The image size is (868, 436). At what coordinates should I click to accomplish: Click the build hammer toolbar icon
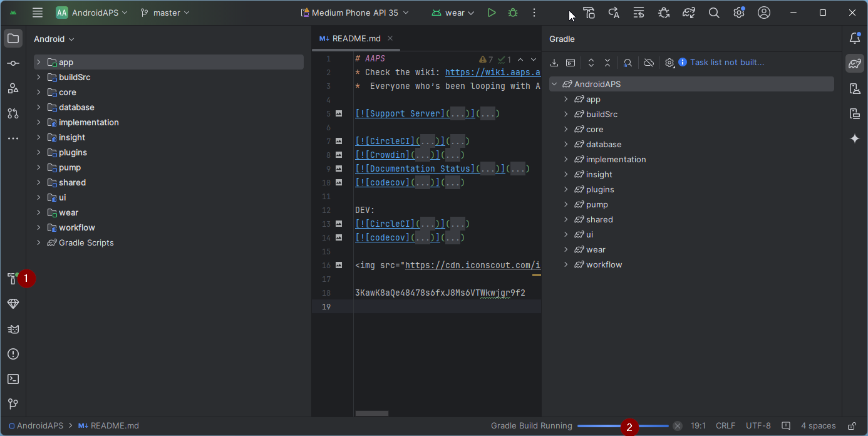(x=589, y=13)
